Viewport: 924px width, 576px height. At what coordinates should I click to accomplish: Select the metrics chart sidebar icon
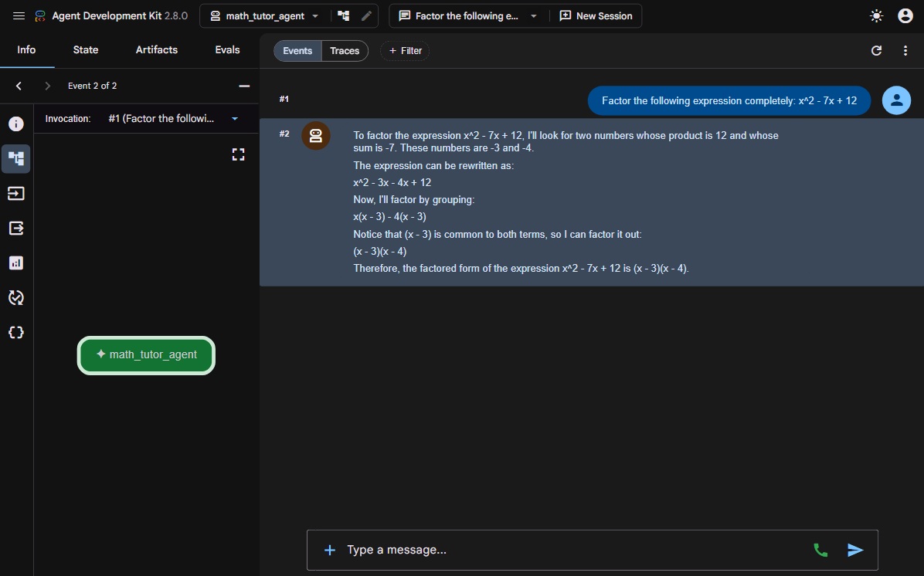(16, 263)
